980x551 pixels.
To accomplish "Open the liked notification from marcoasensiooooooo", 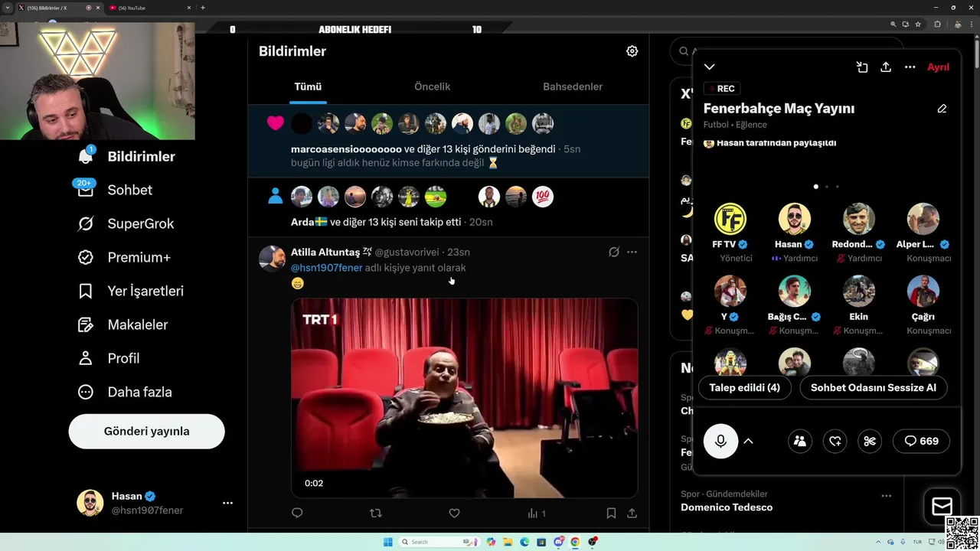I will pyautogui.click(x=449, y=142).
